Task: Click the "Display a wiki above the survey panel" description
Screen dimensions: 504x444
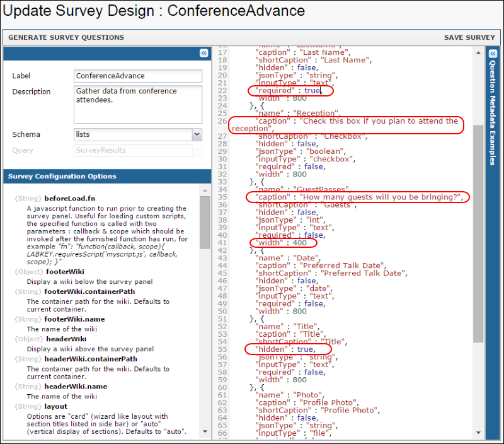Action: pos(90,349)
